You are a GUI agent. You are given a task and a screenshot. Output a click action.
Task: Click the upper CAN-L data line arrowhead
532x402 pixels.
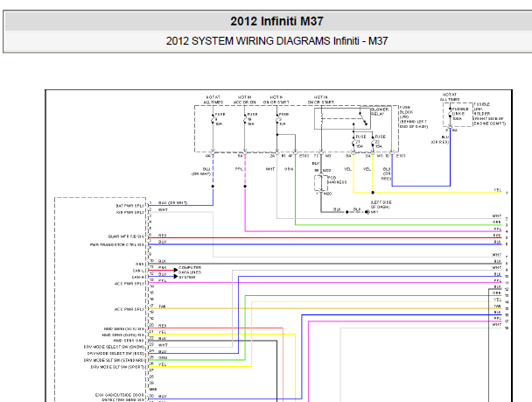point(175,270)
